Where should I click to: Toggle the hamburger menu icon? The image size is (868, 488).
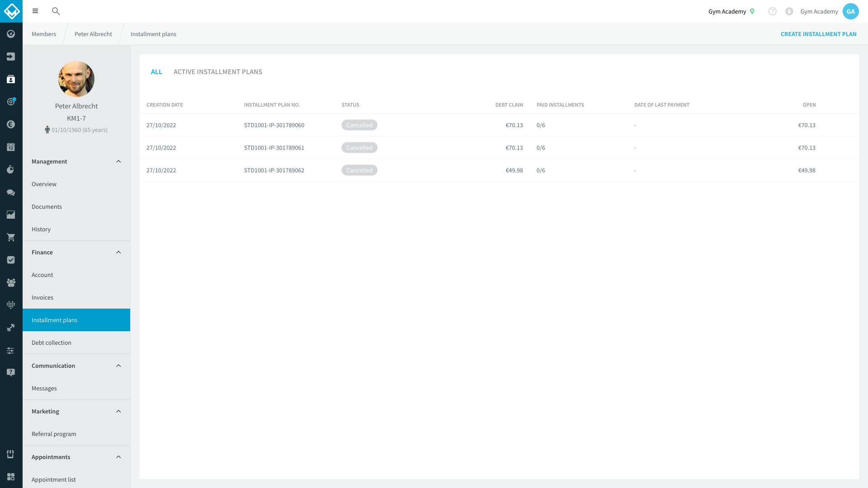pos(35,11)
